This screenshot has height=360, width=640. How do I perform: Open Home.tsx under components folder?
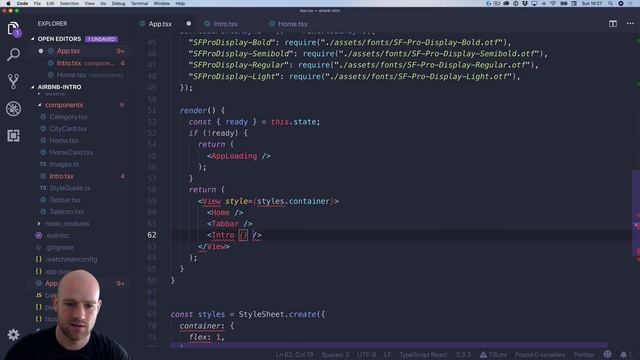pyautogui.click(x=64, y=140)
